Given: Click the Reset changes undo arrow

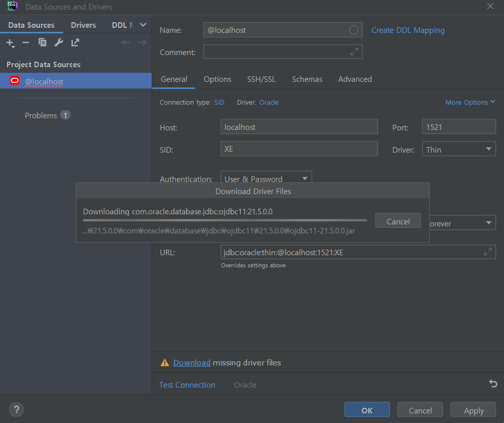Looking at the screenshot, I should [x=493, y=384].
